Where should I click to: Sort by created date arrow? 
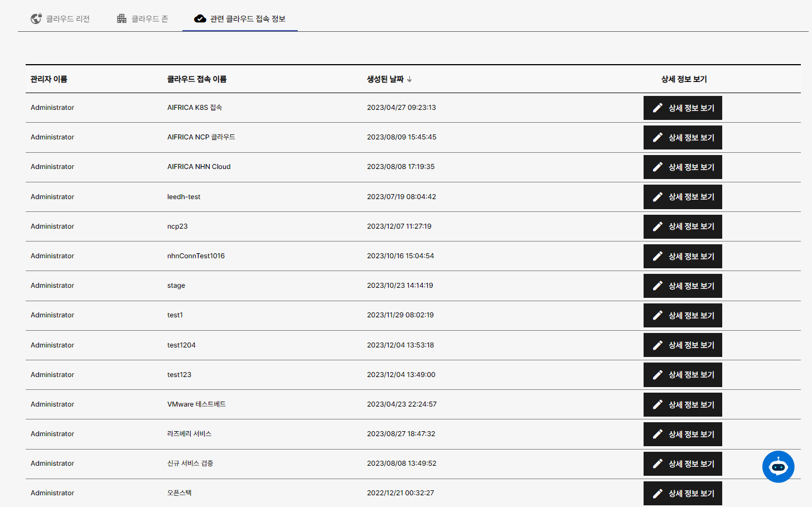pos(409,79)
